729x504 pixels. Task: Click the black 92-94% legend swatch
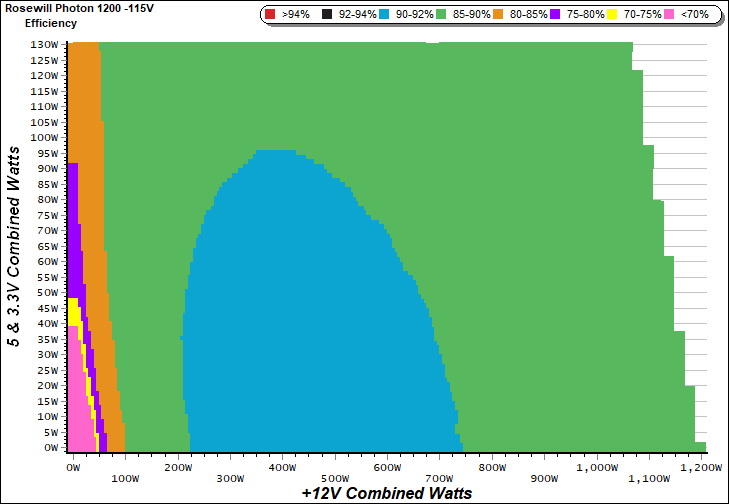tap(327, 15)
